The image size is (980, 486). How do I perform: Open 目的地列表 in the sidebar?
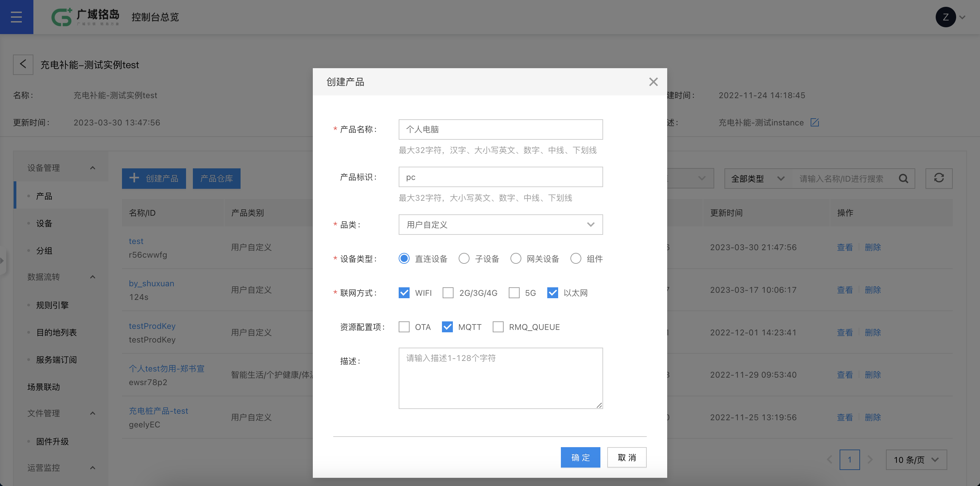[x=56, y=332]
